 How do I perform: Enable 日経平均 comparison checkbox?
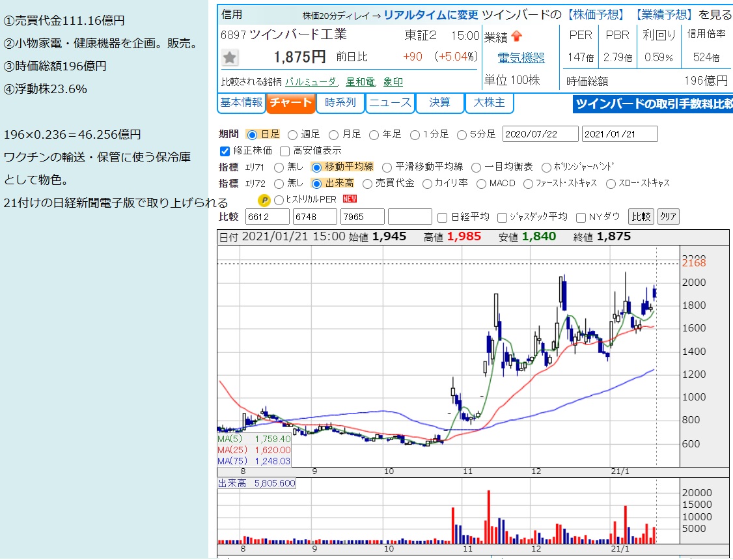point(442,217)
